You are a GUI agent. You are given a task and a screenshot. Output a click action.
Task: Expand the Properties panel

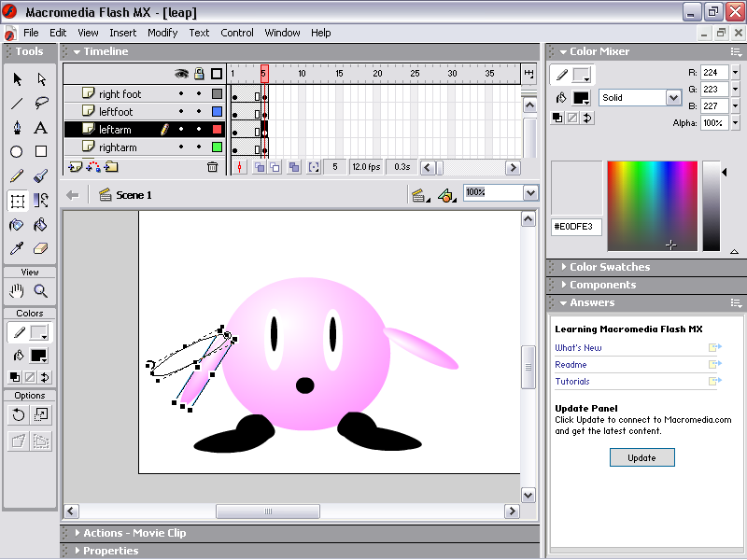pos(110,551)
